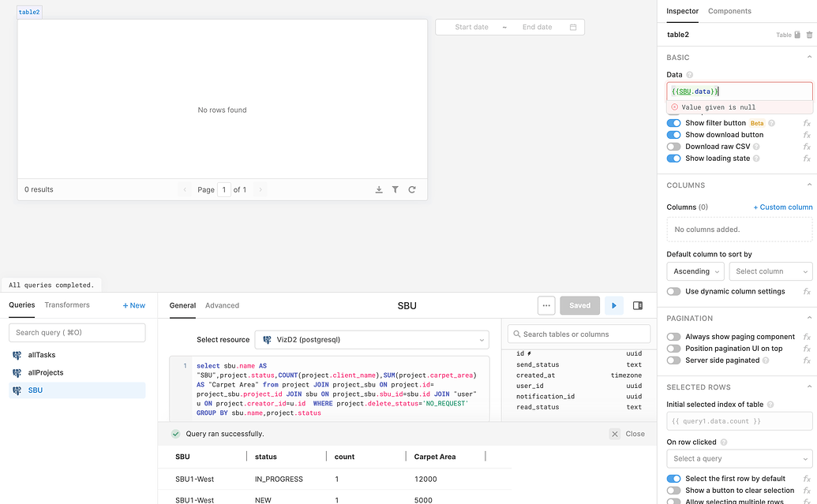Click the End date field
This screenshot has width=817, height=504.
click(538, 27)
